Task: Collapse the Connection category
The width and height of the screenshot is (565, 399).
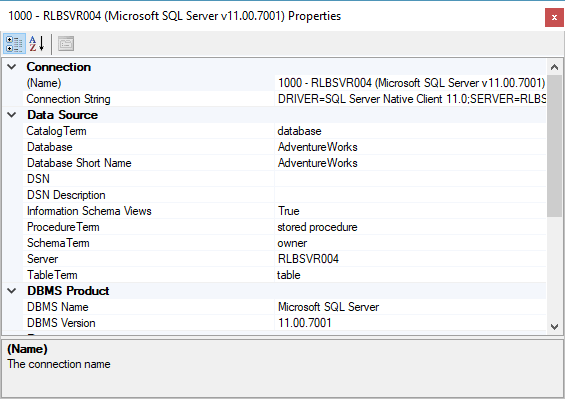Action: tap(12, 67)
